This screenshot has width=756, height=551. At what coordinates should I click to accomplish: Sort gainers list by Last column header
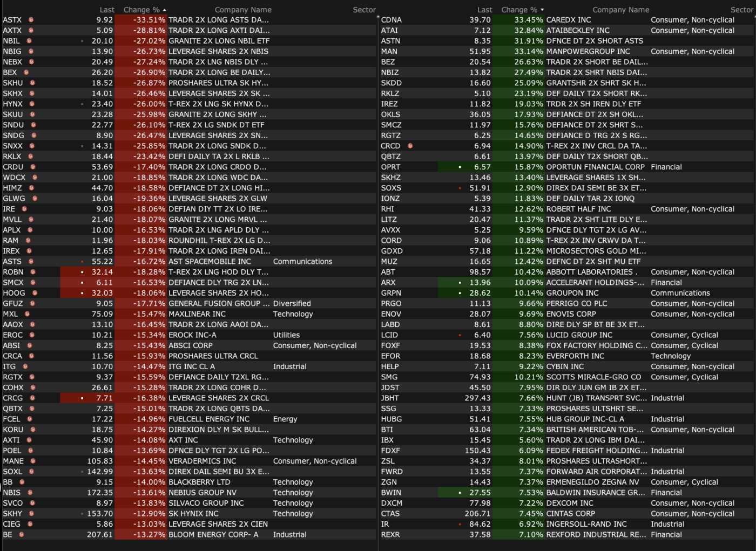pyautogui.click(x=485, y=10)
